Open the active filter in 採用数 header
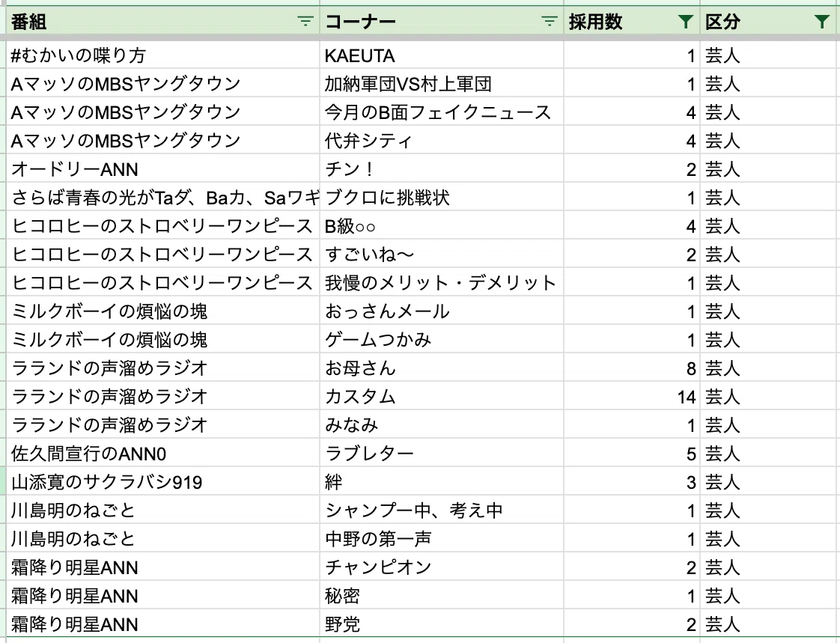The width and height of the screenshot is (840, 643). (x=685, y=22)
